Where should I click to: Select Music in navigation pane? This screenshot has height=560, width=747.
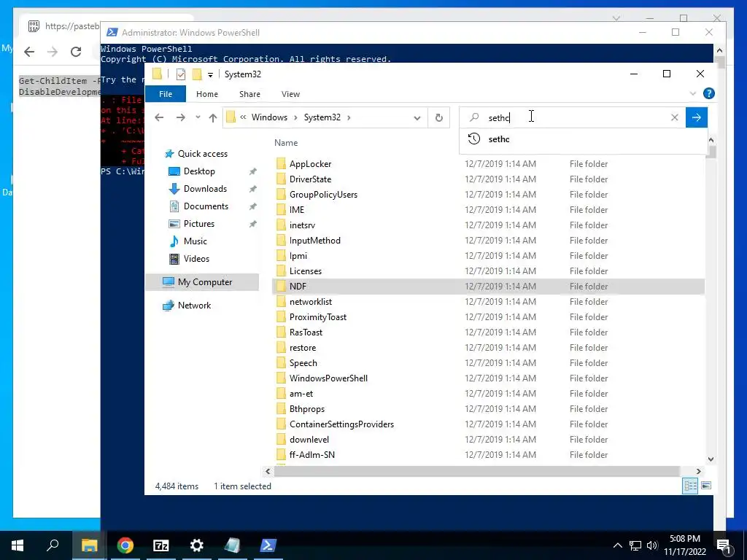coord(188,241)
